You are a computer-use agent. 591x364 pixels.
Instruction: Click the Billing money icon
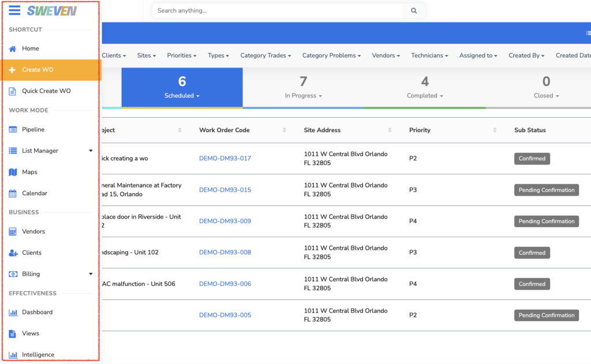(x=13, y=274)
